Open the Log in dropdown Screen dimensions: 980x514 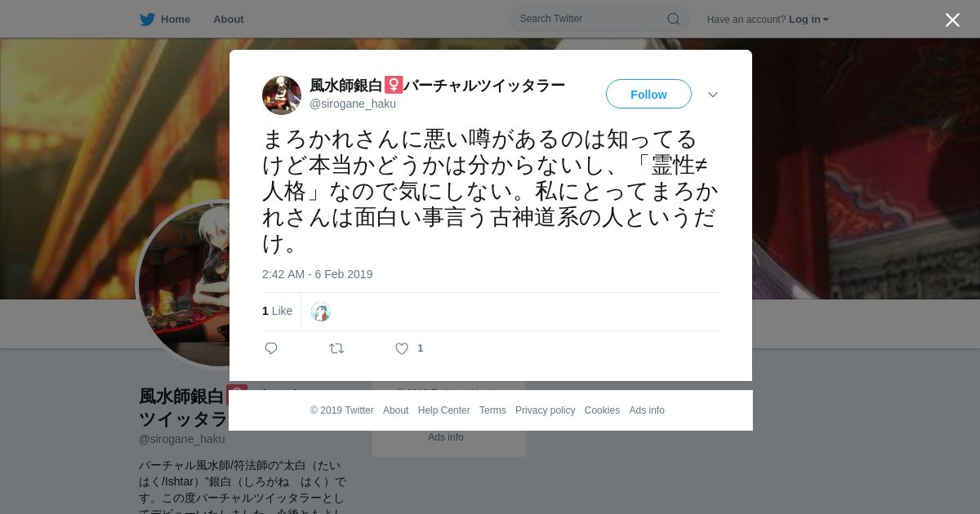tap(808, 20)
